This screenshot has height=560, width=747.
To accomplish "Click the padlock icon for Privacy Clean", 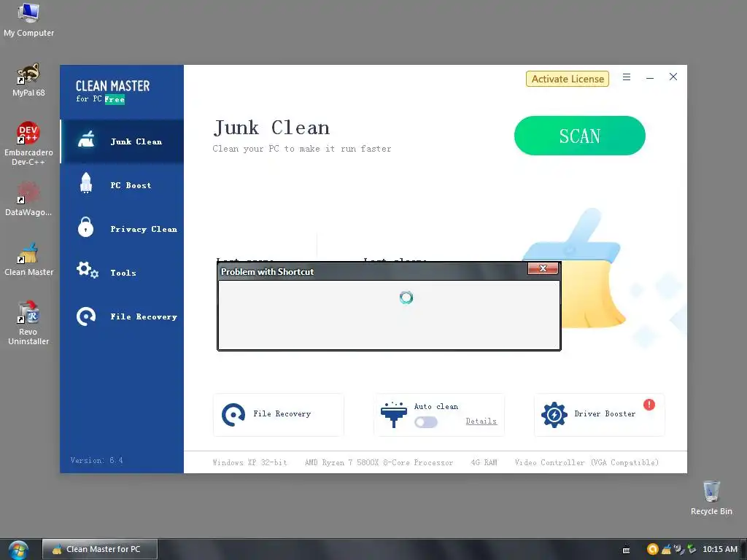I will (86, 227).
